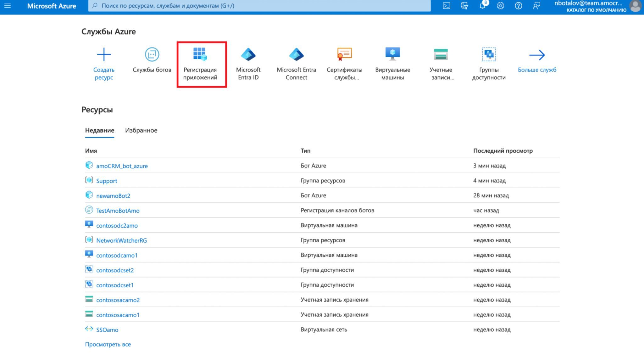Click the Тип column header
The image size is (644, 355).
pyautogui.click(x=305, y=151)
